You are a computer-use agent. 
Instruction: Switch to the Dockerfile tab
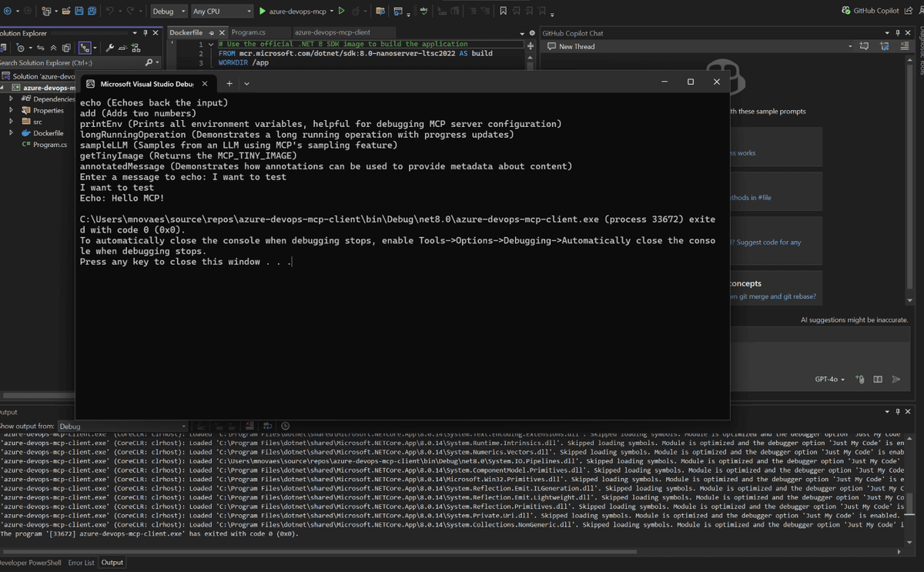pos(186,33)
